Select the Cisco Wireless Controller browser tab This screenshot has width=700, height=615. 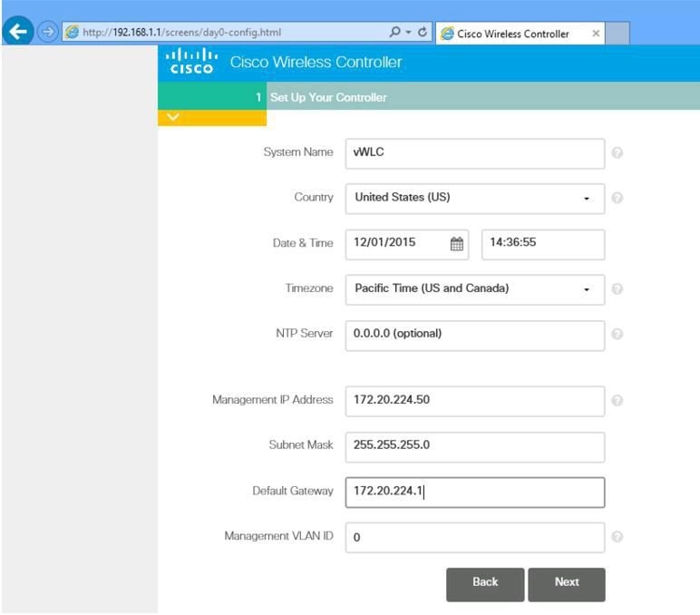click(x=520, y=34)
